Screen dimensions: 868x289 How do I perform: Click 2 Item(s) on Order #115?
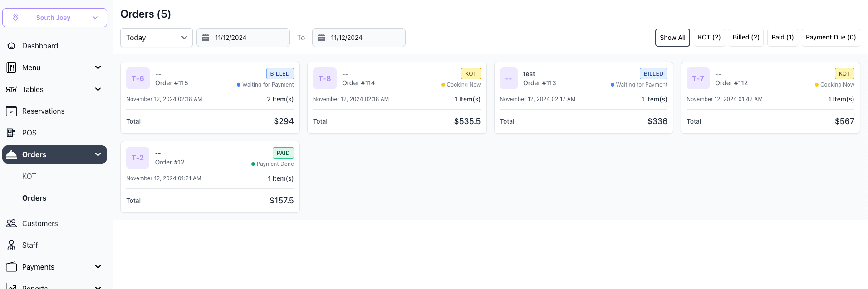coord(280,99)
